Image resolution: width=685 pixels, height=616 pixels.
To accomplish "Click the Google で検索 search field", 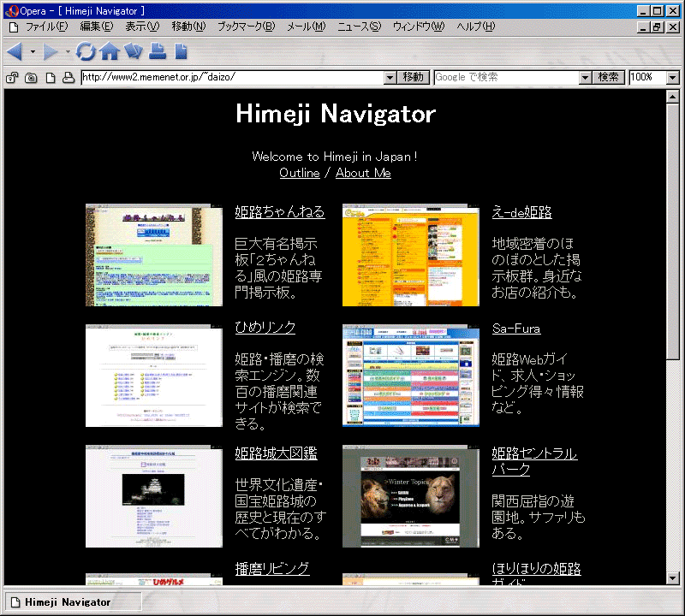I will (507, 78).
